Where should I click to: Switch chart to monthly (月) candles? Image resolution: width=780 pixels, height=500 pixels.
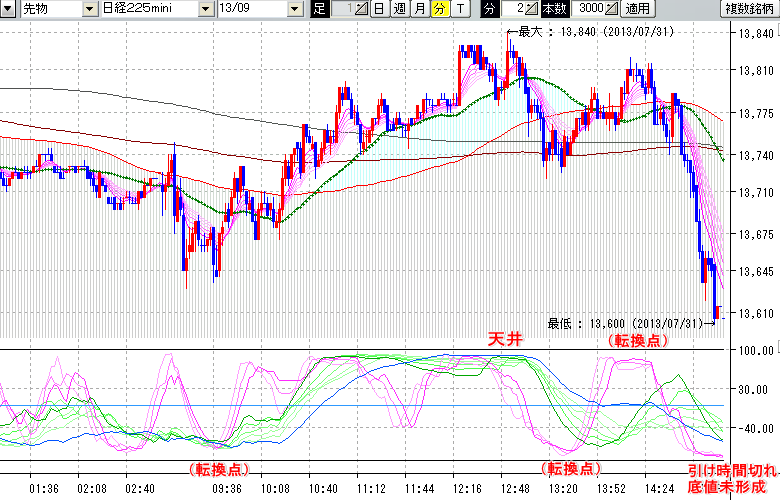(419, 9)
